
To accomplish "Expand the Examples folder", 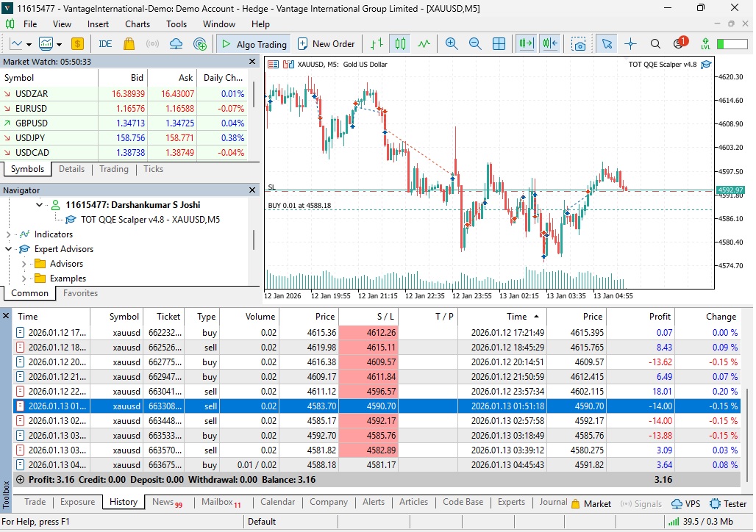I will coord(24,278).
